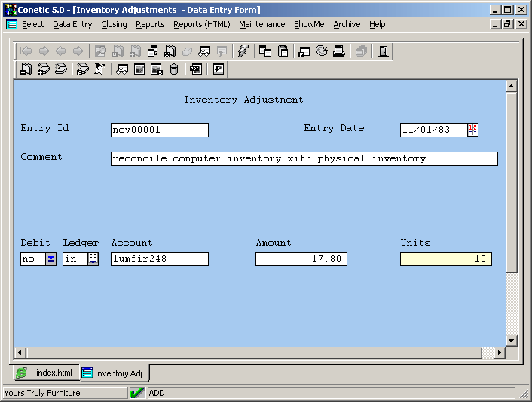532x402 pixels.
Task: Click the Comment text field
Action: tap(304, 159)
